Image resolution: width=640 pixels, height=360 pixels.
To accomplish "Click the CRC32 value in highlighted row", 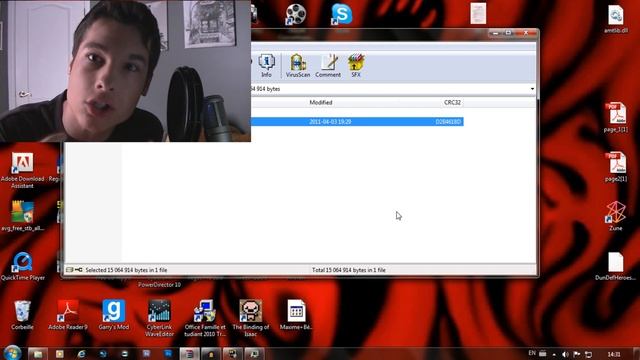I will click(448, 122).
